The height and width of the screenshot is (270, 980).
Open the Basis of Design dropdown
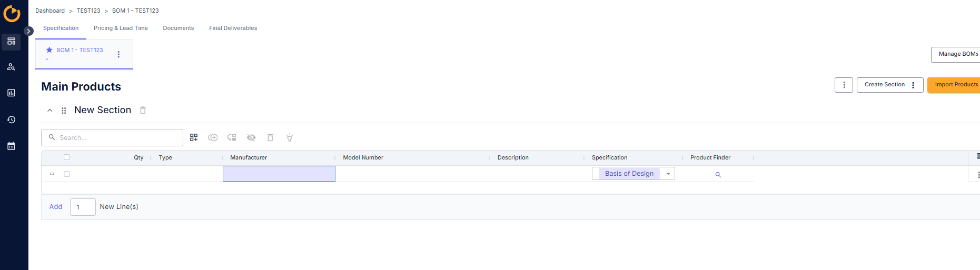coord(668,174)
